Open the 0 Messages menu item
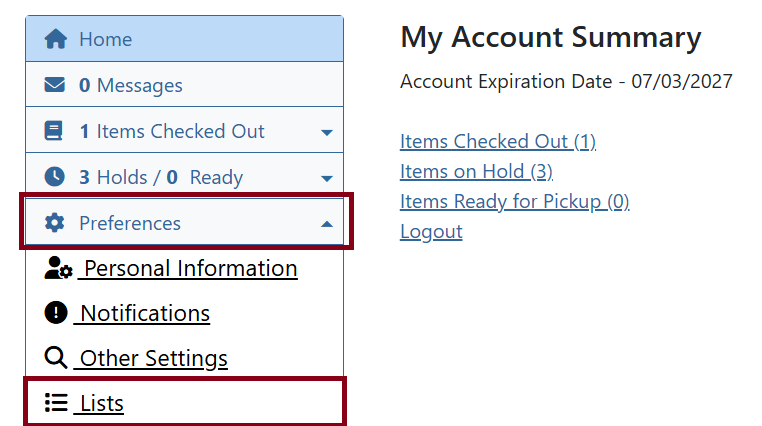 pyautogui.click(x=185, y=85)
